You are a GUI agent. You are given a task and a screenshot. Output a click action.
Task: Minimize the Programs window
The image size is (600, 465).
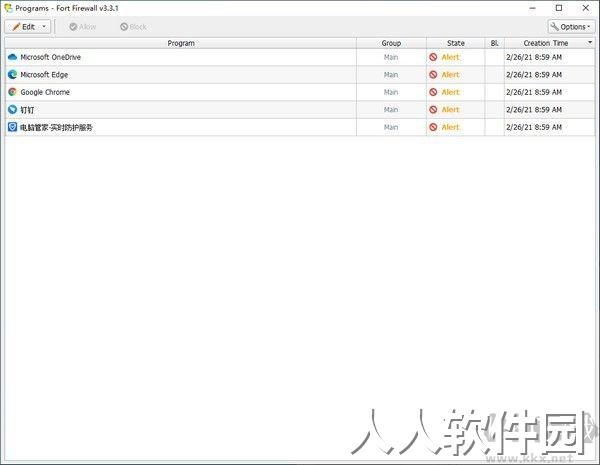532,8
